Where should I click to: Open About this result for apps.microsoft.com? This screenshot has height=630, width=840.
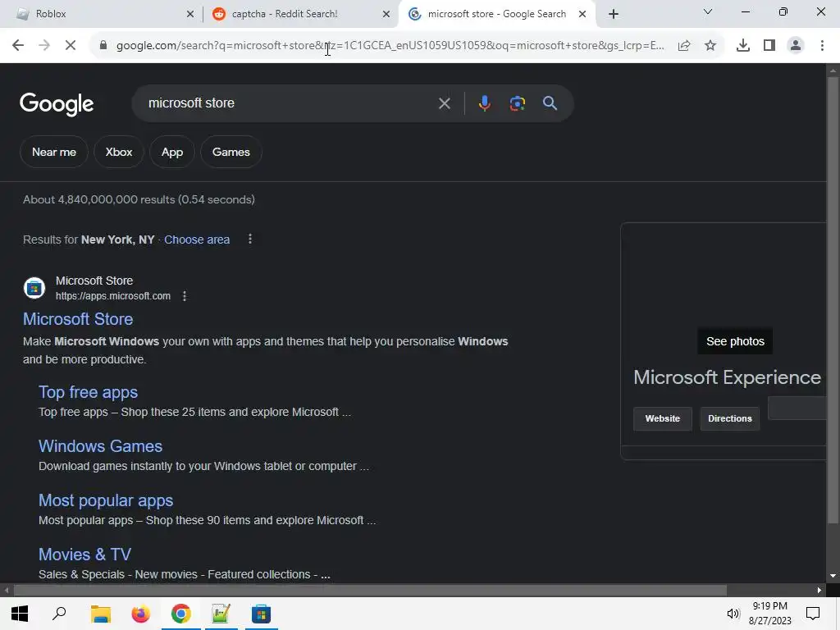point(185,296)
